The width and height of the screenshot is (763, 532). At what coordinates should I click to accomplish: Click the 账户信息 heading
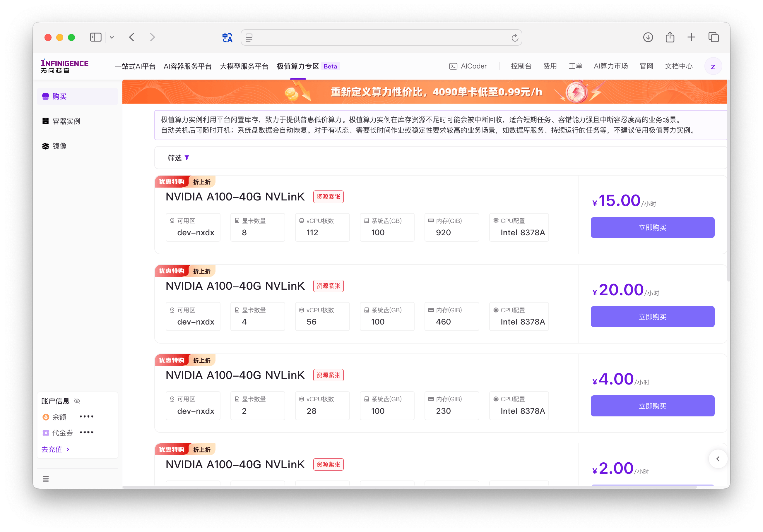coord(55,401)
